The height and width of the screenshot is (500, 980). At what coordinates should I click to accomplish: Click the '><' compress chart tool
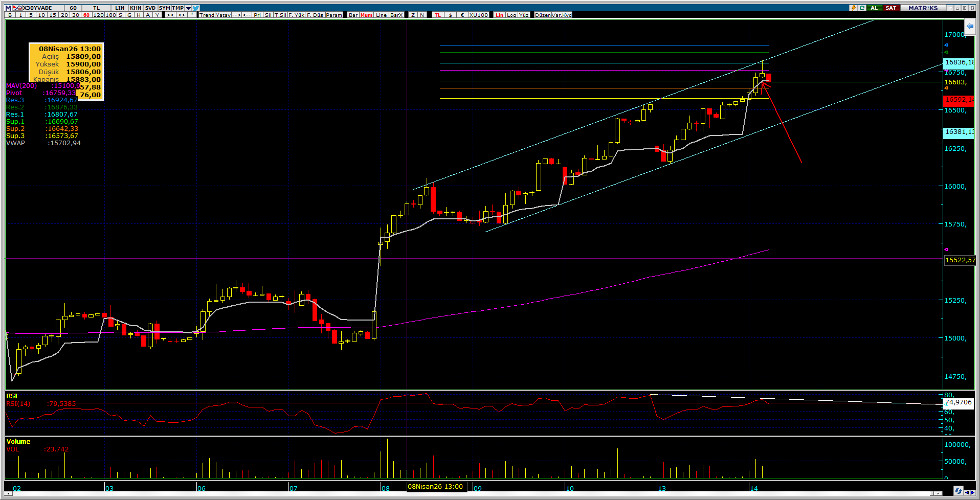(170, 15)
